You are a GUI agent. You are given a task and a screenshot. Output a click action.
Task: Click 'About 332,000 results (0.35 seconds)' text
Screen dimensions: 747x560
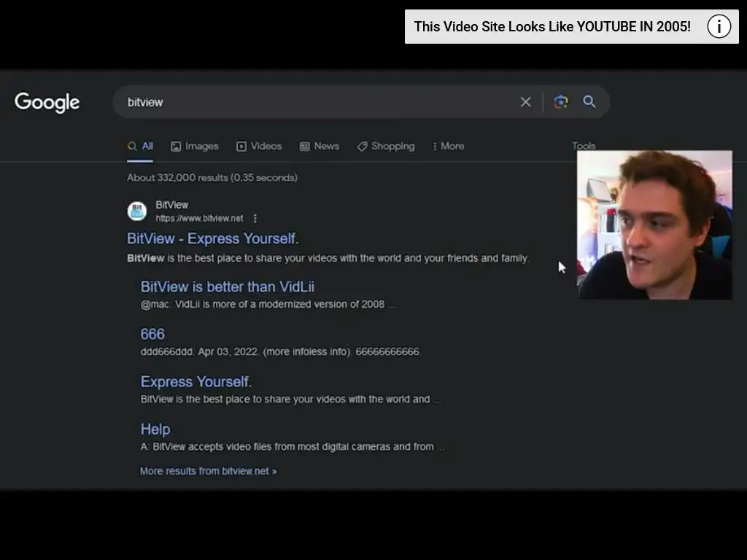point(212,178)
